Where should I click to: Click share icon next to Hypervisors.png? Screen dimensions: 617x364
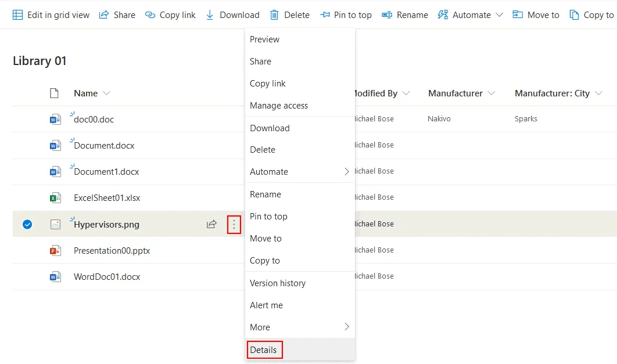[211, 224]
